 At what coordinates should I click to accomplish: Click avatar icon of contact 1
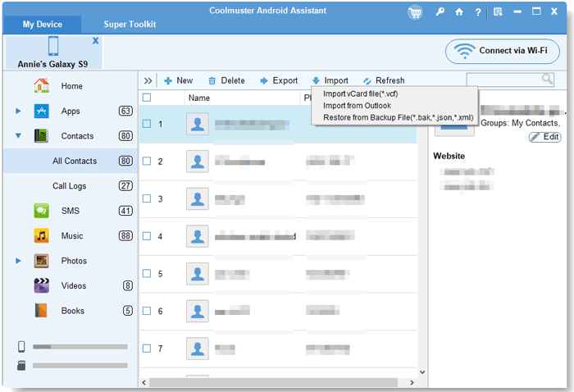pyautogui.click(x=198, y=124)
